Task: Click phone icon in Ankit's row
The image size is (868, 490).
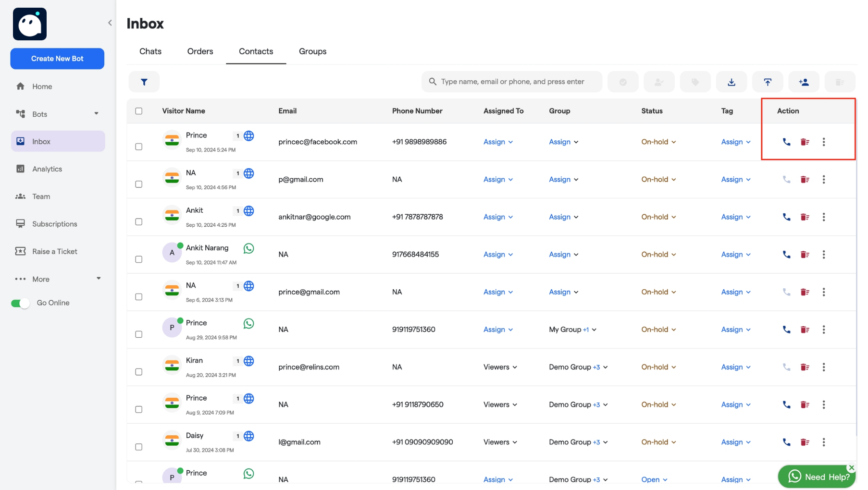Action: click(x=787, y=217)
